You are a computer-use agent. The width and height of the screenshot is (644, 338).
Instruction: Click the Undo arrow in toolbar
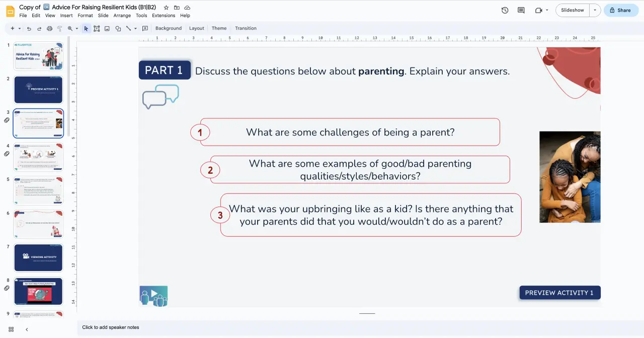click(29, 29)
